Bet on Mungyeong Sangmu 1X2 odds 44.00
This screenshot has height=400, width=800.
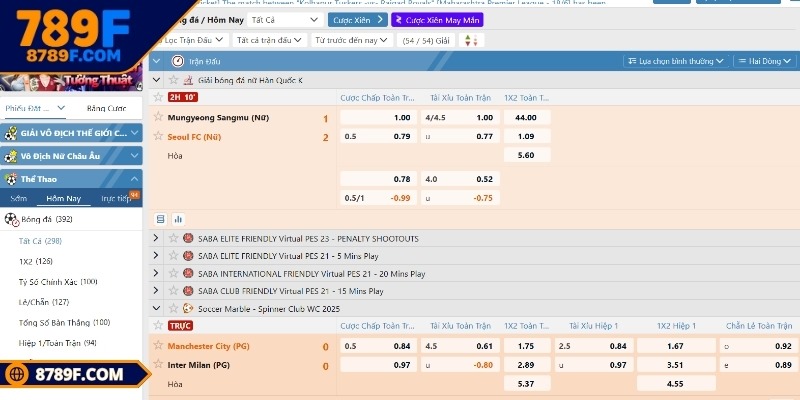tap(527, 117)
